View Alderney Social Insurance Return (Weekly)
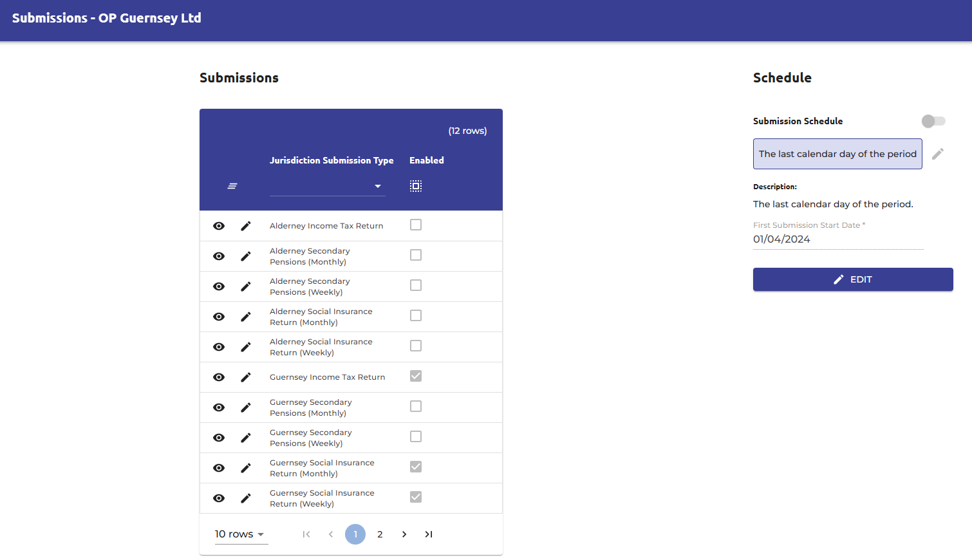 (x=219, y=347)
